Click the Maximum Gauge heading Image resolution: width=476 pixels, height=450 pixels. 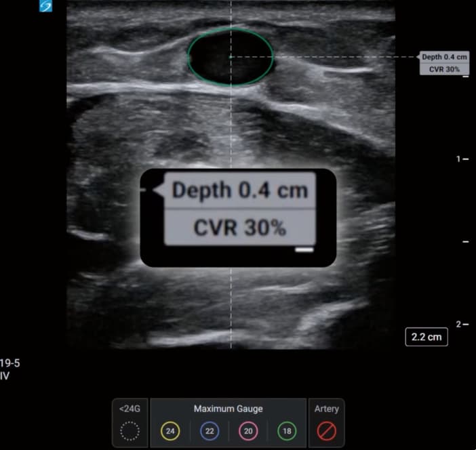point(228,409)
